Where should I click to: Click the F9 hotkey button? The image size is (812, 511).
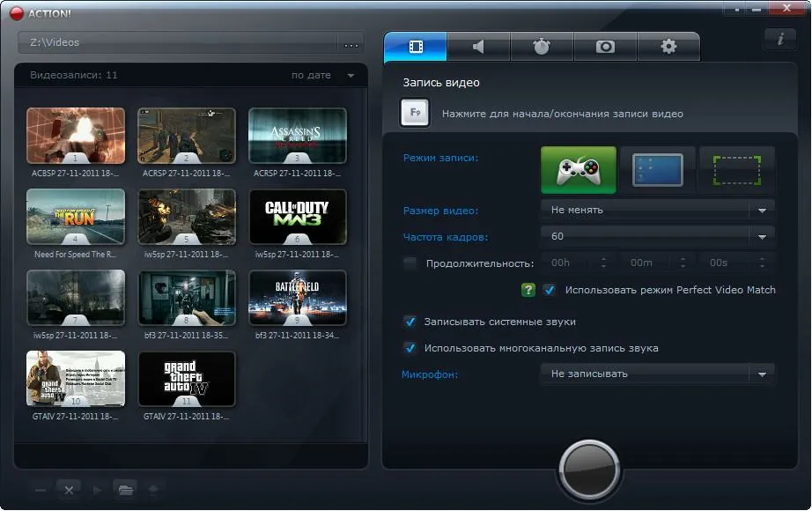pyautogui.click(x=415, y=114)
